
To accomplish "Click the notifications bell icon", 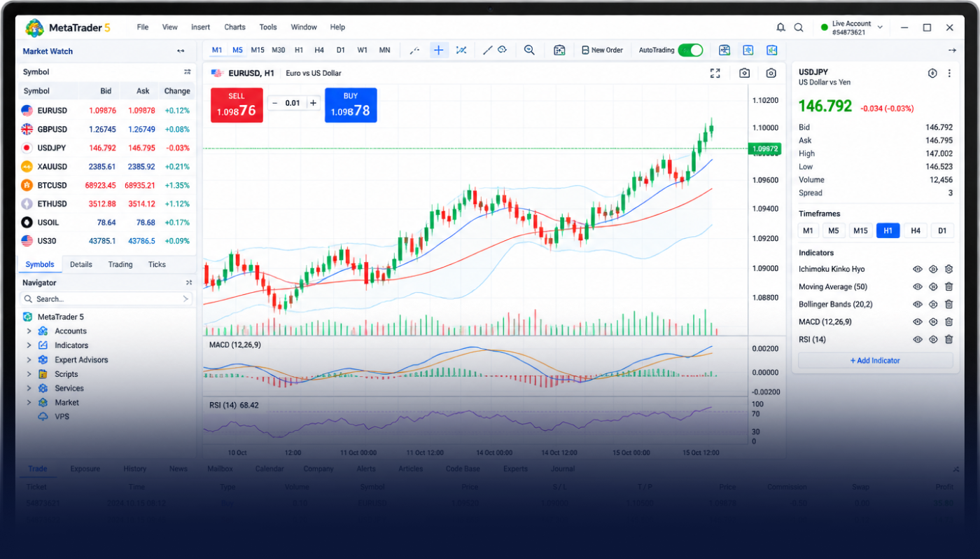I will click(780, 27).
